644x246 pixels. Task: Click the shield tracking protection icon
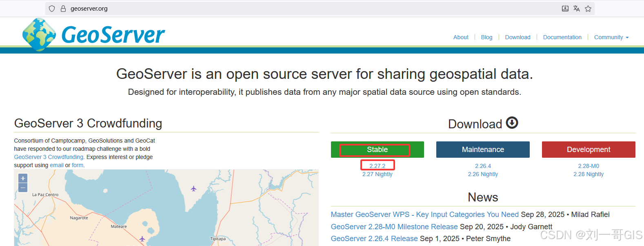point(52,9)
